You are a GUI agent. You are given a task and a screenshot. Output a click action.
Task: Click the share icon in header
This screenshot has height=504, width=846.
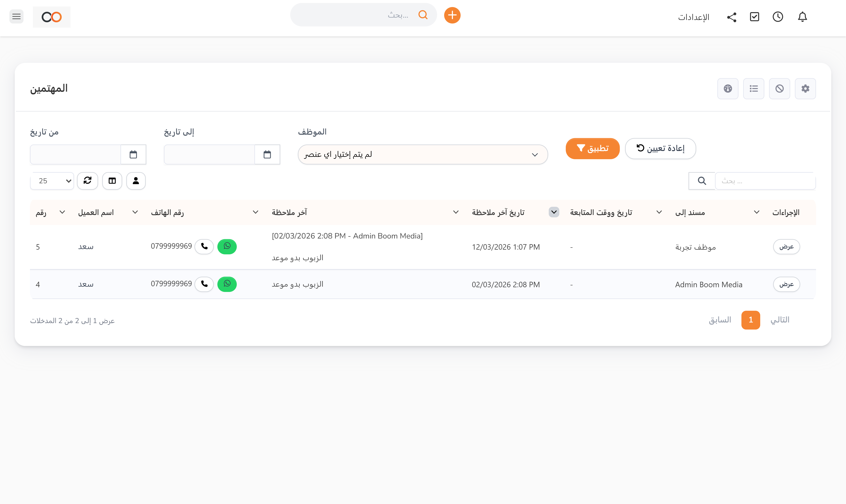pos(732,17)
